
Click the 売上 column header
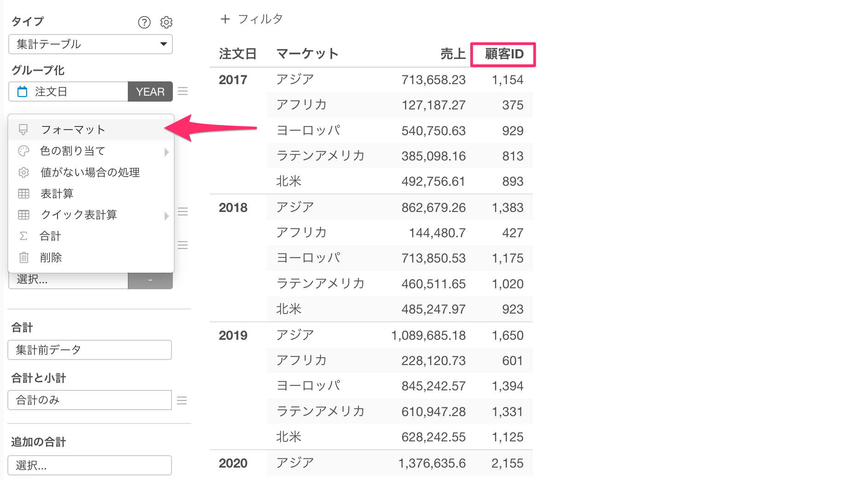pos(453,54)
